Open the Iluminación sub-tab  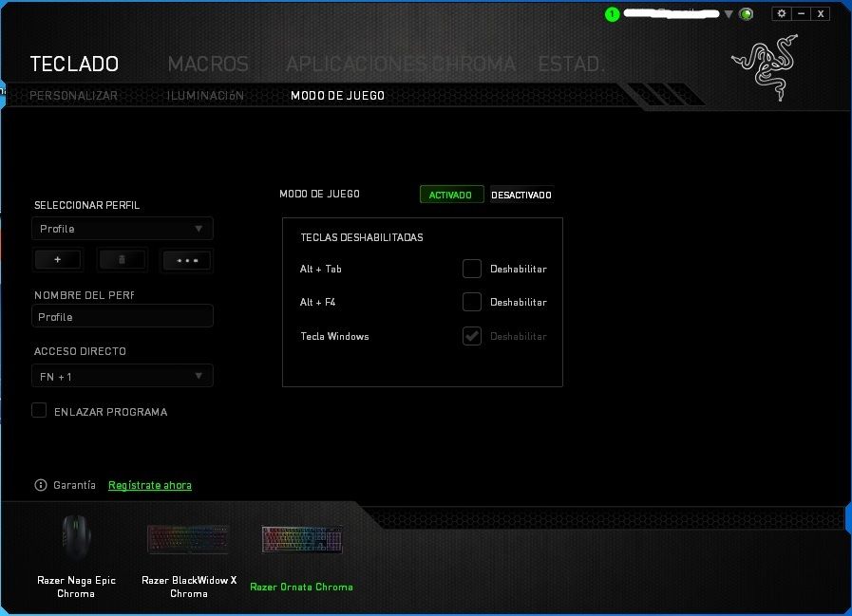(205, 95)
